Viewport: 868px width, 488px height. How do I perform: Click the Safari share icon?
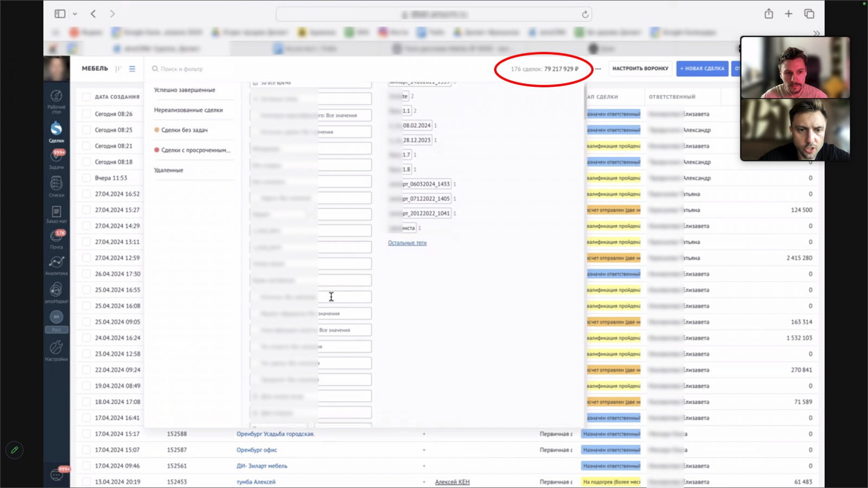point(769,14)
